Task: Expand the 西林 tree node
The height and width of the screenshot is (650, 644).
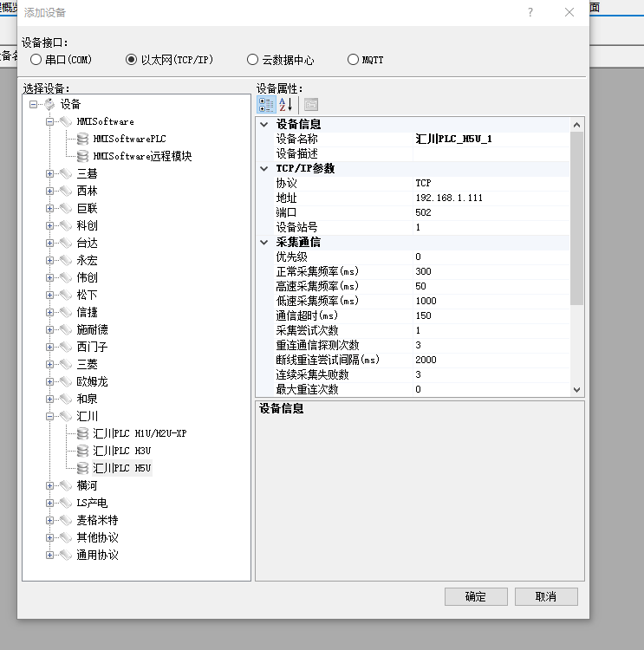Action: coord(49,192)
